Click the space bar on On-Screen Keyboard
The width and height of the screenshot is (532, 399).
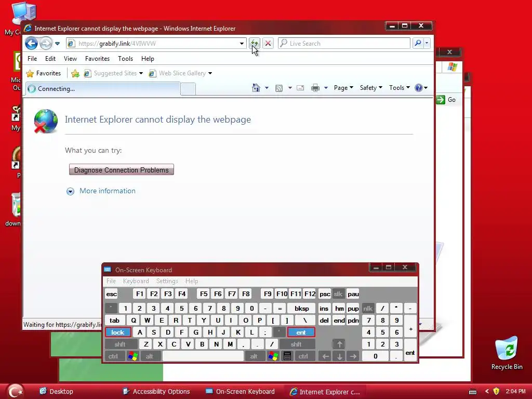(x=203, y=356)
